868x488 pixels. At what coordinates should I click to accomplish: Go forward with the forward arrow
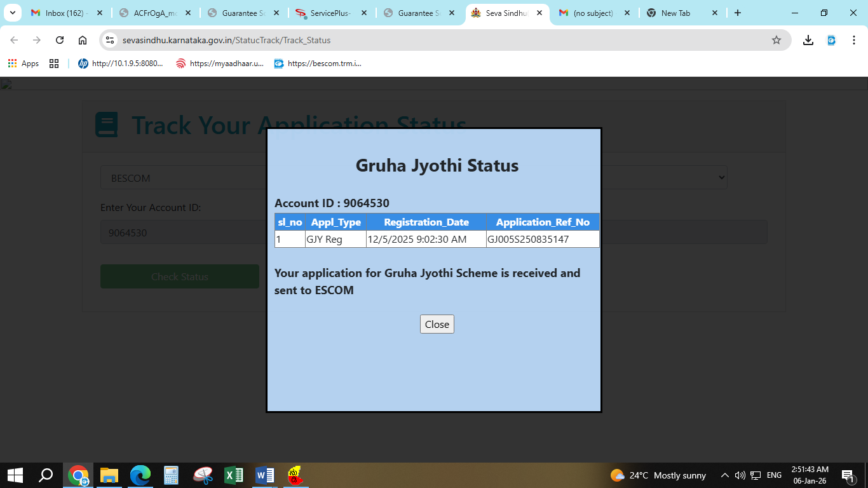pos(37,40)
